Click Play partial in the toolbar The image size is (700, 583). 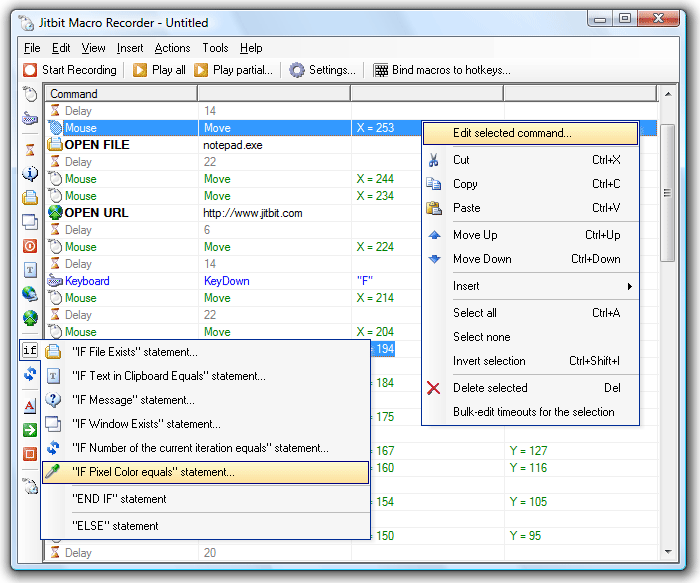pos(231,70)
